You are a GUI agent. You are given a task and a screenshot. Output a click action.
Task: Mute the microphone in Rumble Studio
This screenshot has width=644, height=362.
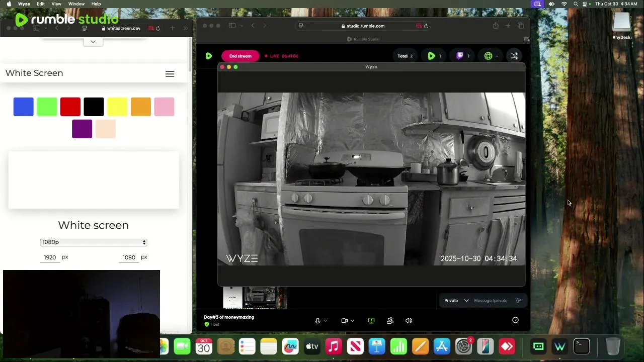317,321
